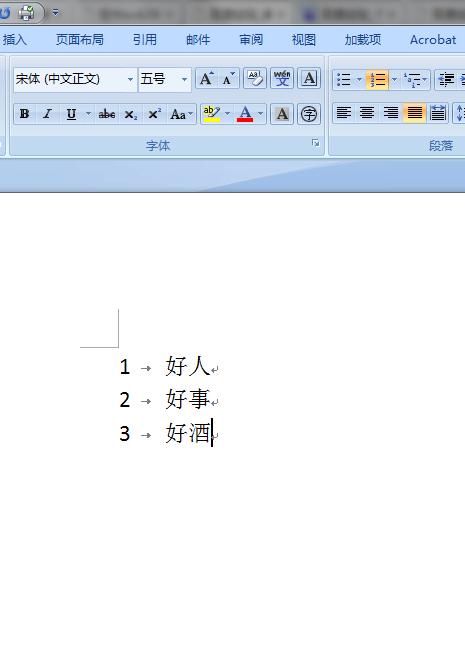Click the quick print icon in the quick access toolbar
The width and height of the screenshot is (465, 658).
[27, 13]
